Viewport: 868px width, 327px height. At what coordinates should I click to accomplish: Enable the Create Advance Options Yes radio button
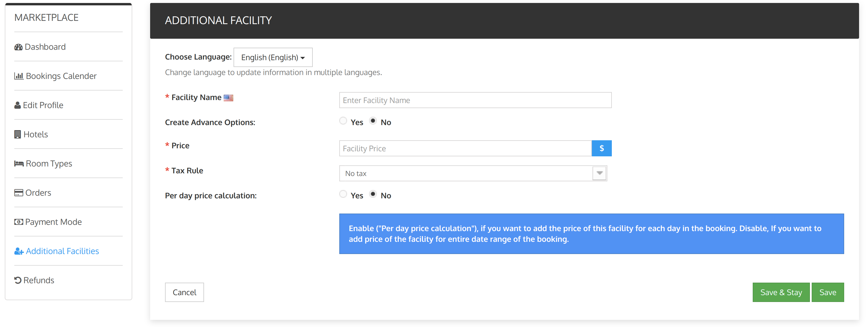(343, 122)
